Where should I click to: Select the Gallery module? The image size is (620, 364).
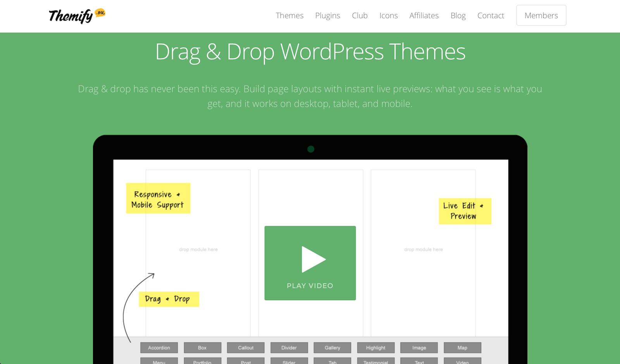332,348
